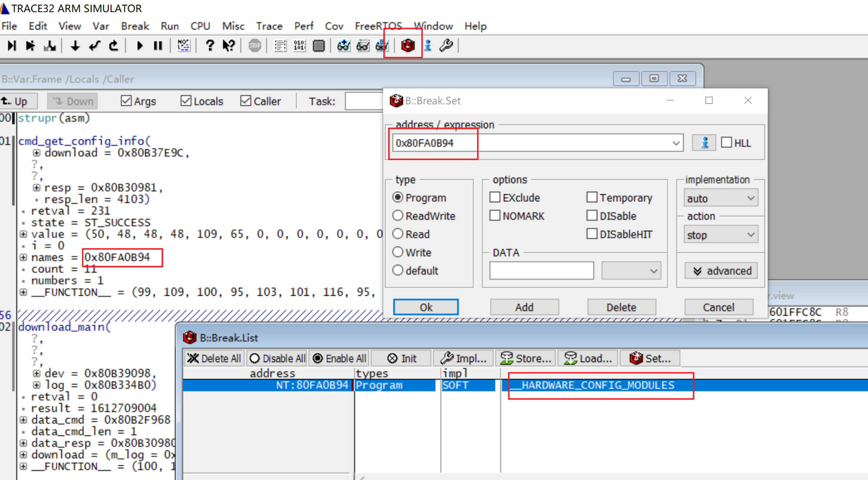This screenshot has height=480, width=868.
Task: Open the Var menu
Action: coord(101,26)
